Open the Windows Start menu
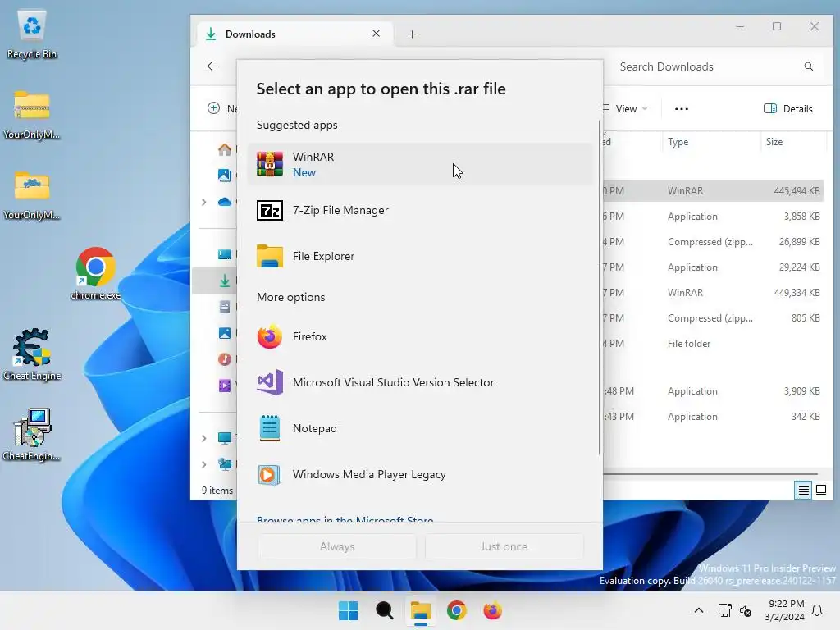Viewport: 840px width, 630px height. click(348, 610)
